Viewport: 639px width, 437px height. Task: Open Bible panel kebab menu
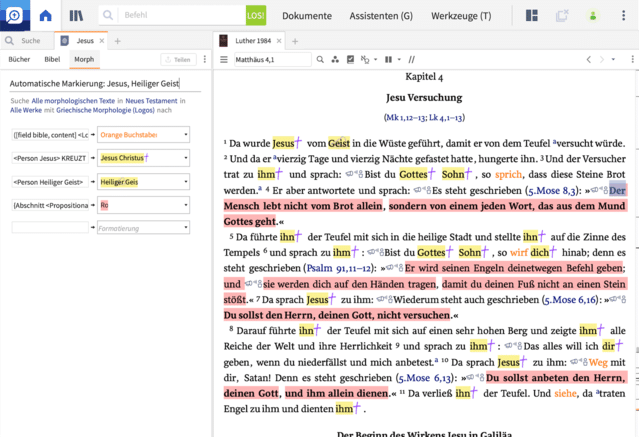(x=632, y=60)
